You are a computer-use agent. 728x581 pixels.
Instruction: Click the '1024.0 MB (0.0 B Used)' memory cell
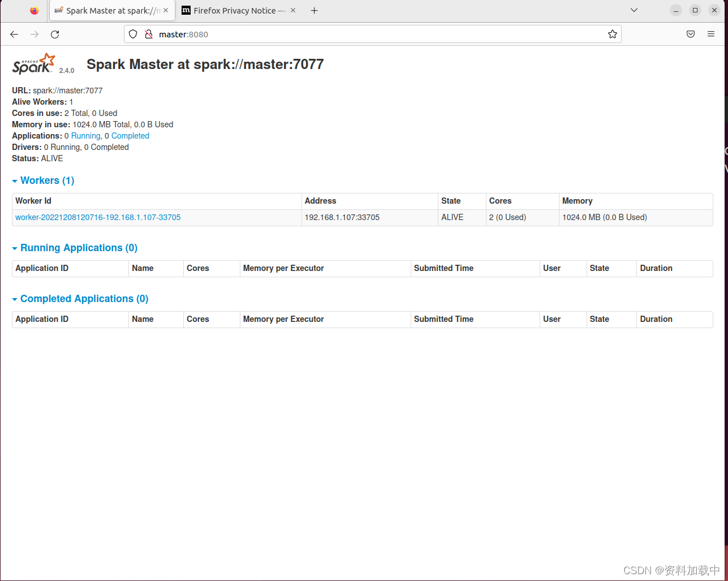point(636,217)
